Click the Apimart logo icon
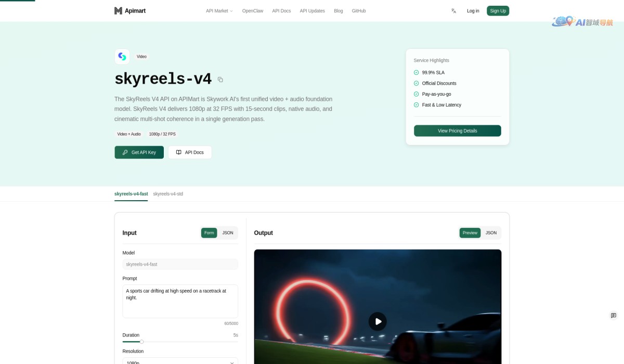This screenshot has height=364, width=624. click(x=118, y=10)
